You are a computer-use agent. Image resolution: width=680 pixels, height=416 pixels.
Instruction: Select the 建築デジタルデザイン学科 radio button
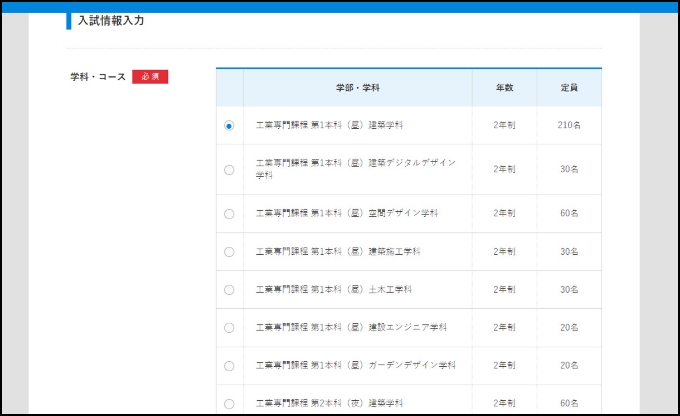point(229,169)
